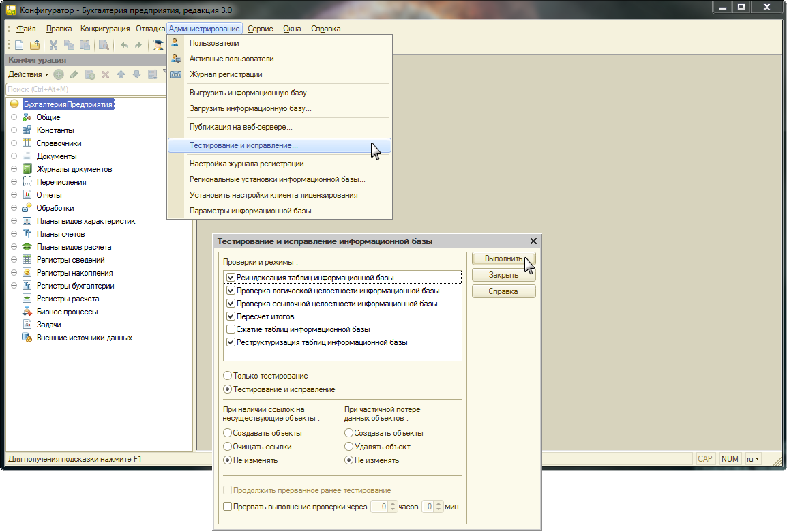Click the Redo arrow icon

click(138, 45)
